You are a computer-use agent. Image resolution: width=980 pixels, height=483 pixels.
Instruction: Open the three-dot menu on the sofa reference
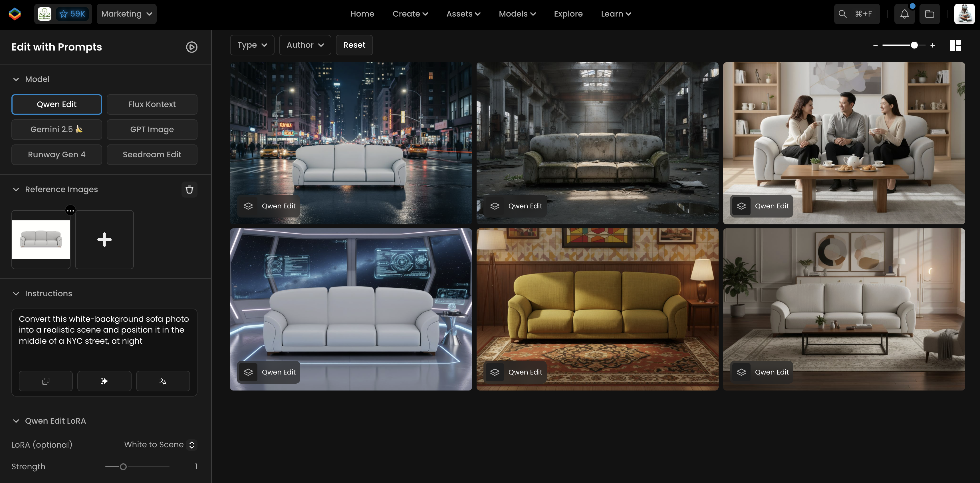[x=70, y=210]
